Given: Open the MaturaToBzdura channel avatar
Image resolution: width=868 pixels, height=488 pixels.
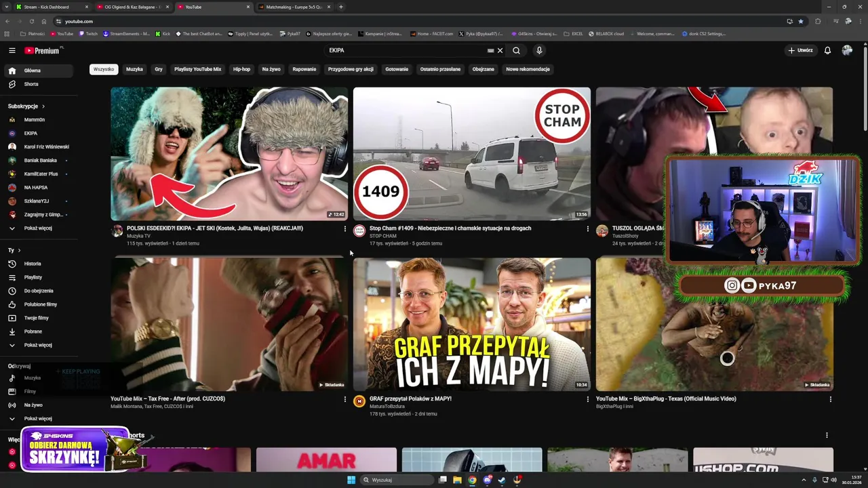Looking at the screenshot, I should point(359,401).
